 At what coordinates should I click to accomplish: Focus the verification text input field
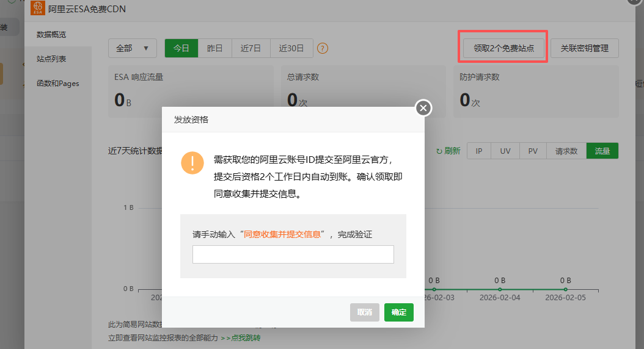pos(293,254)
